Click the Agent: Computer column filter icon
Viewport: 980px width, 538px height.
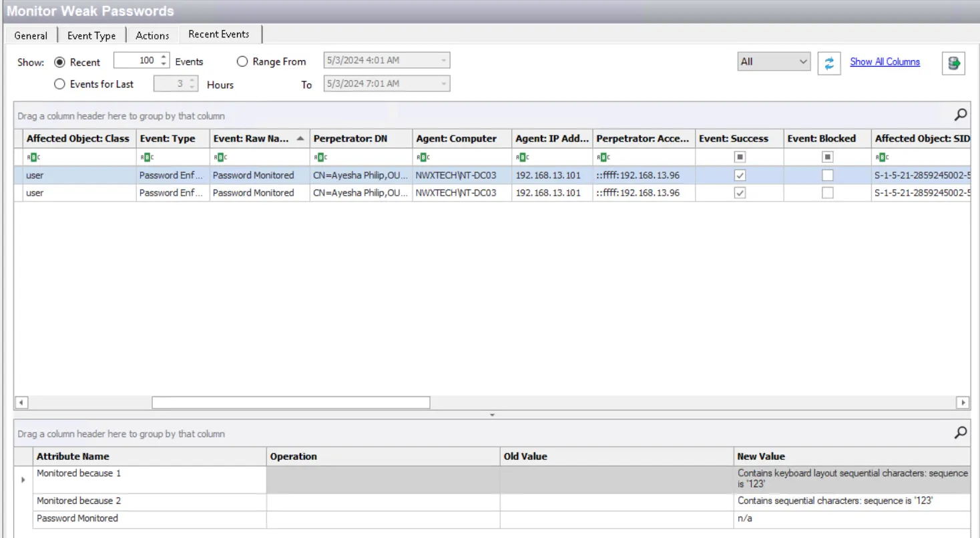point(423,158)
